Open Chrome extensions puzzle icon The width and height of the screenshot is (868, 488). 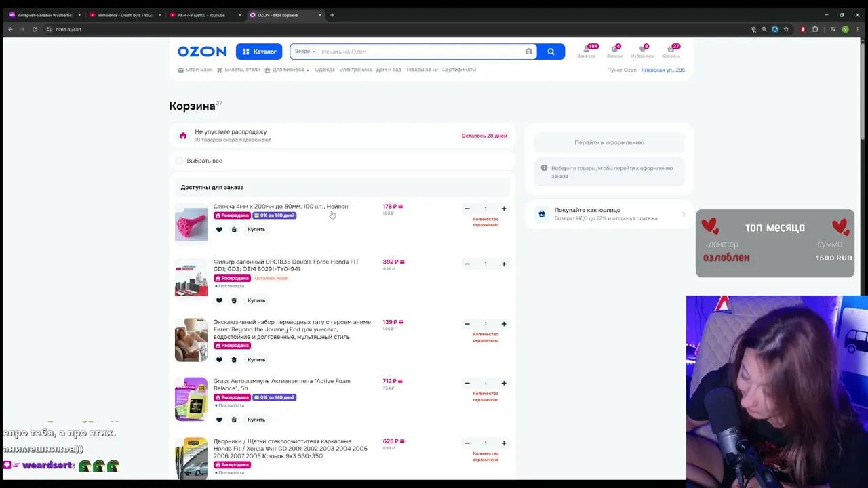tap(815, 29)
